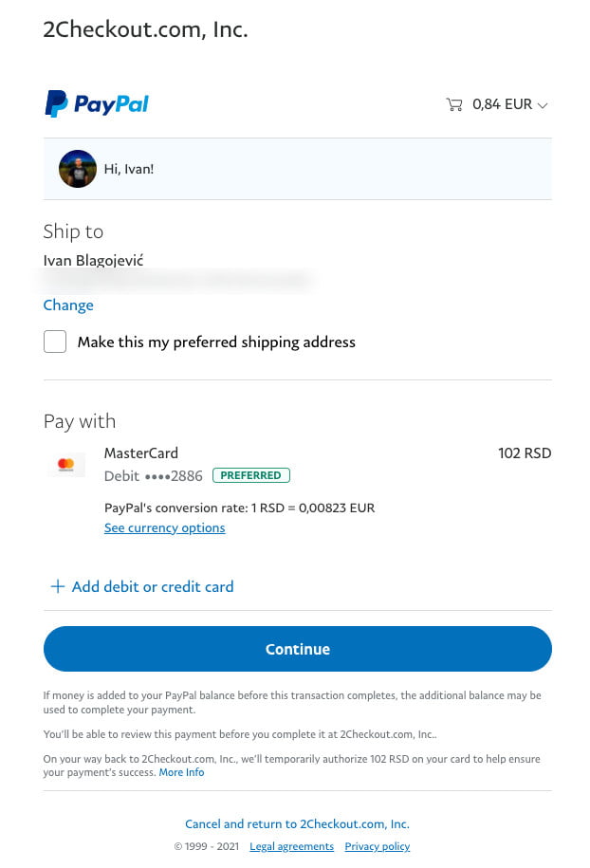
Task: Click the PayPal logo
Action: (97, 103)
